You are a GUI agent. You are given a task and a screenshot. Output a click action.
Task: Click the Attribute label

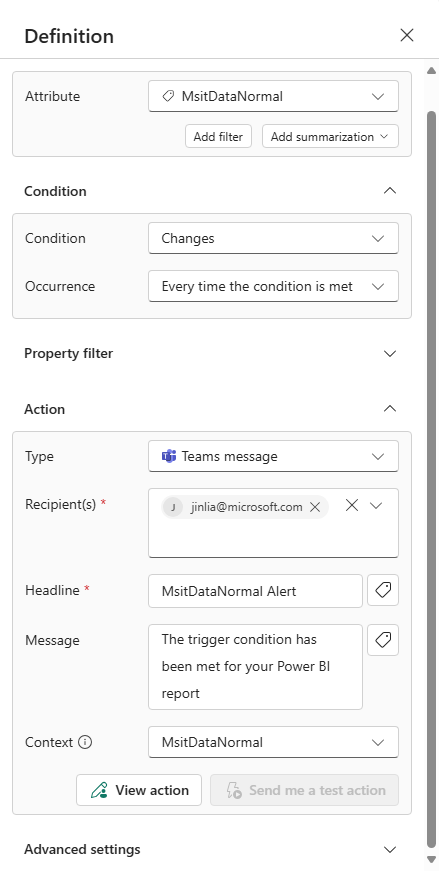point(52,96)
